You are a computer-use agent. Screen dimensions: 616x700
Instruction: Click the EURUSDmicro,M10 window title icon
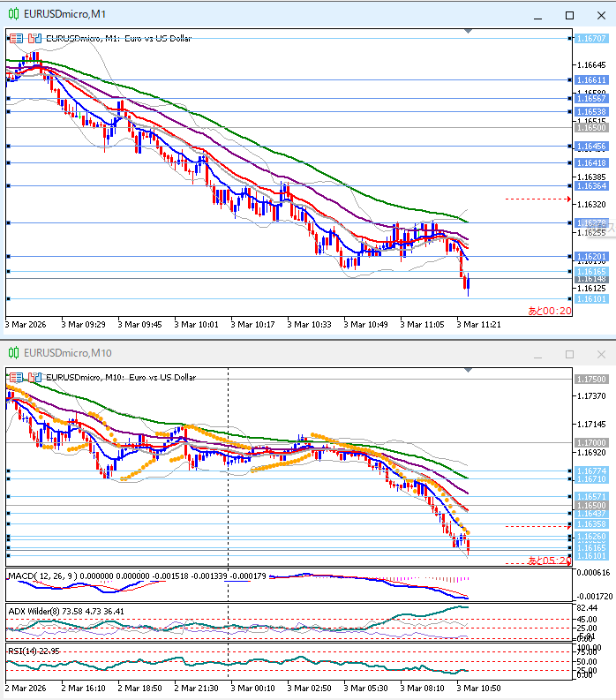[13, 353]
